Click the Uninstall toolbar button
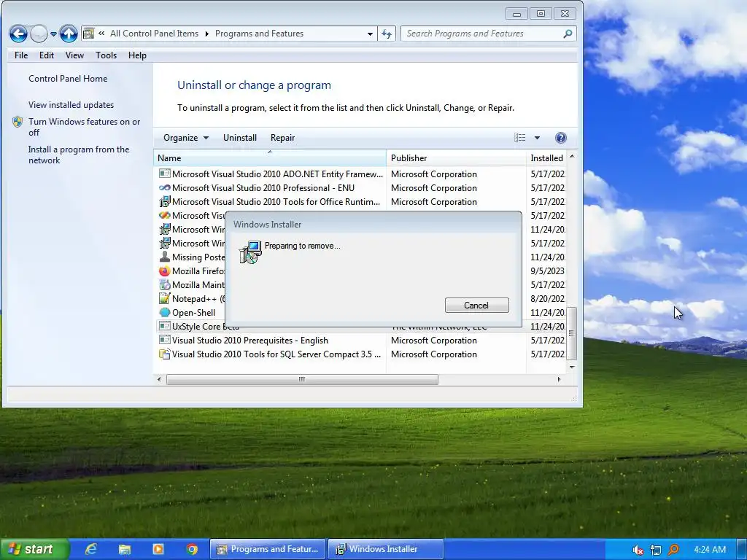The image size is (747, 560). 239,138
